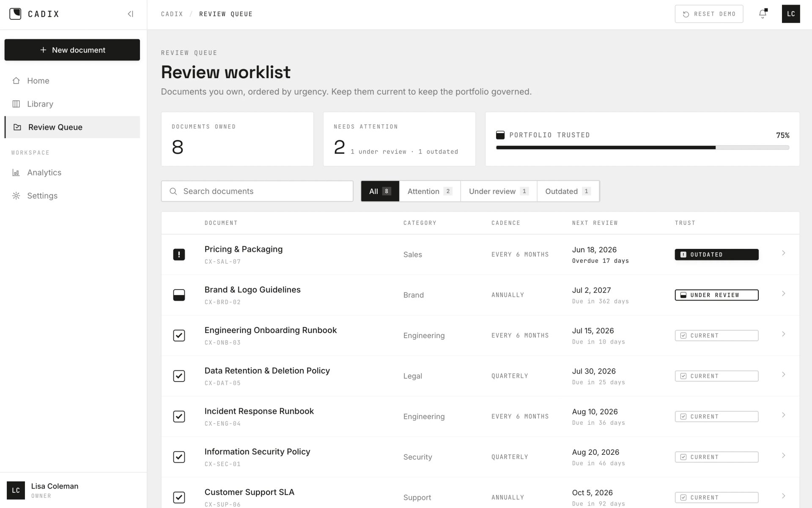The image size is (812, 508).
Task: Select the All filter tab
Action: 380,191
